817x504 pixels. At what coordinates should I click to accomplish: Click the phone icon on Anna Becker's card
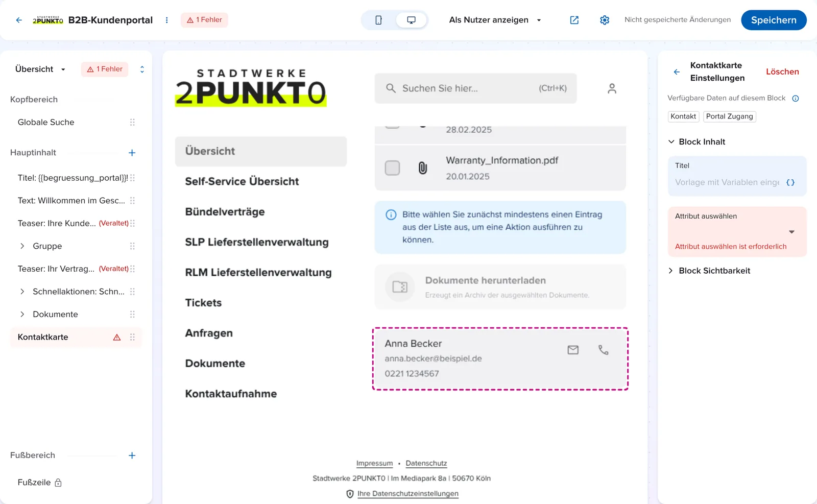point(603,350)
